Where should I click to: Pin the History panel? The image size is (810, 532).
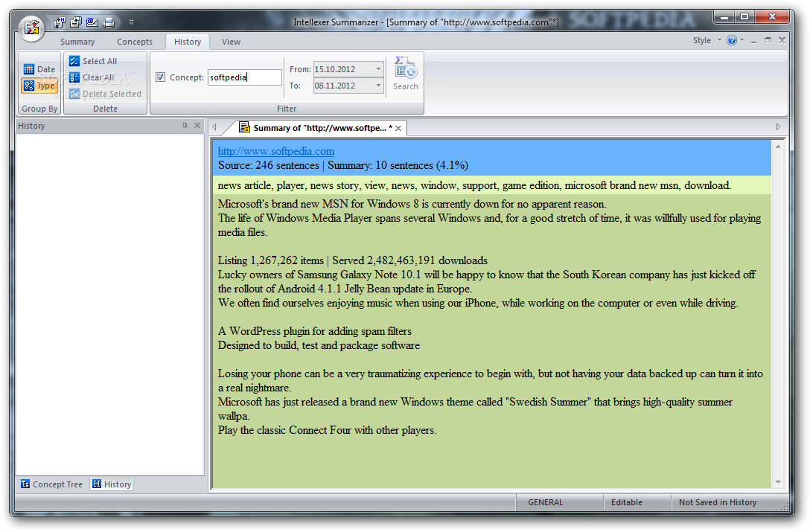tap(185, 126)
